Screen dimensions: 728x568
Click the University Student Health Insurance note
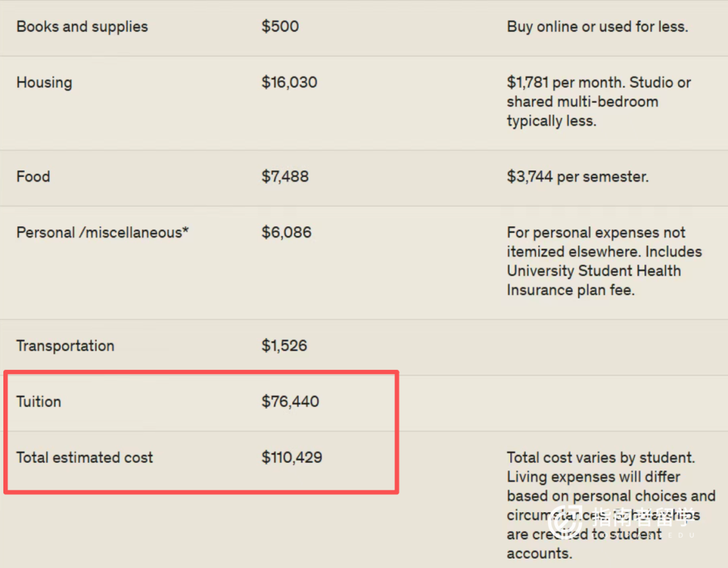pos(604,261)
